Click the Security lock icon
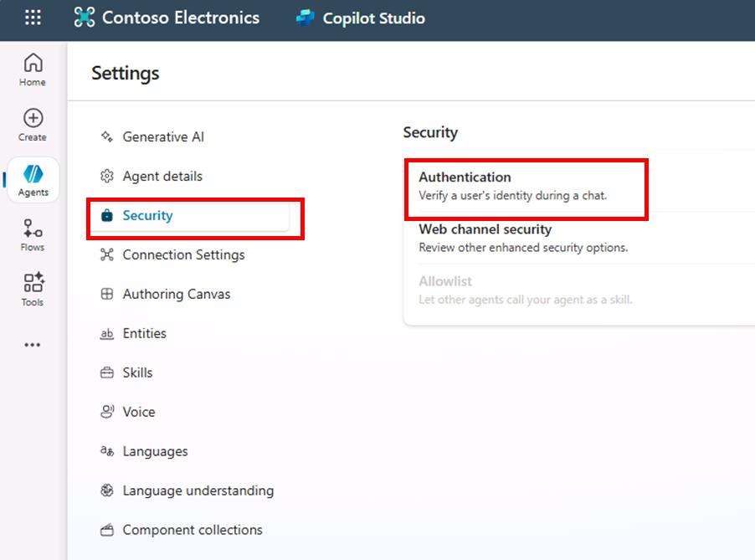 [x=107, y=215]
